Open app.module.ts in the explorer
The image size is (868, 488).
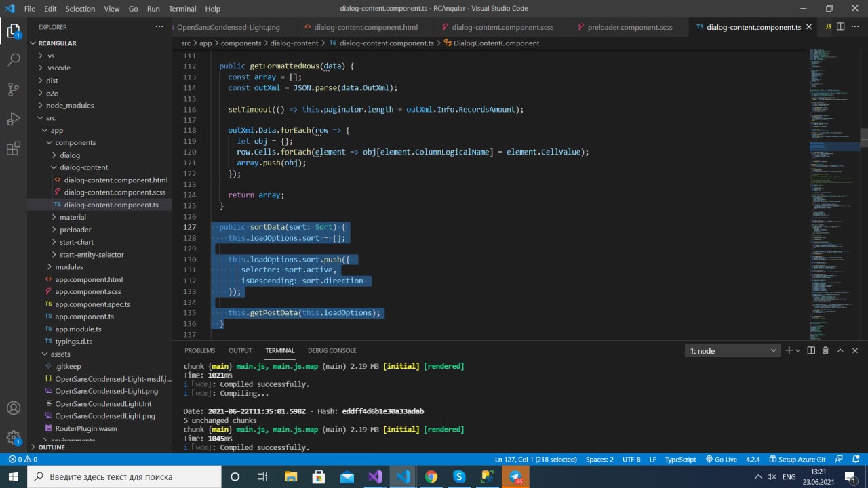pos(78,329)
